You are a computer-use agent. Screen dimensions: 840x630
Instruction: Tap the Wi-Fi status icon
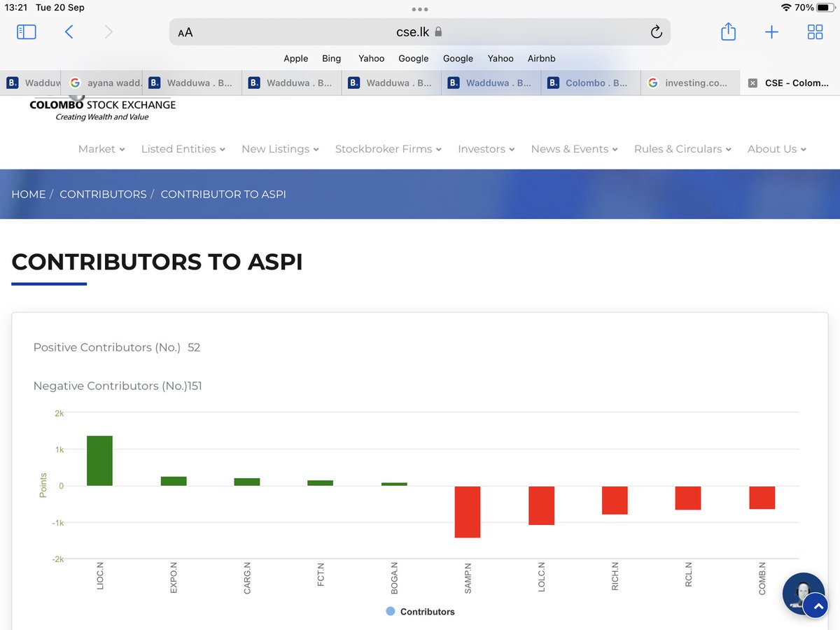pos(787,8)
